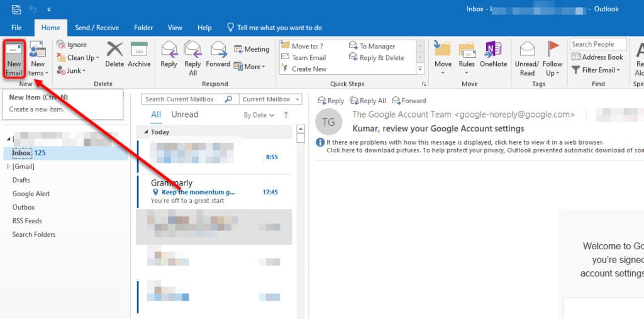The height and width of the screenshot is (319, 644).
Task: Send message to OneNote
Action: [493, 54]
